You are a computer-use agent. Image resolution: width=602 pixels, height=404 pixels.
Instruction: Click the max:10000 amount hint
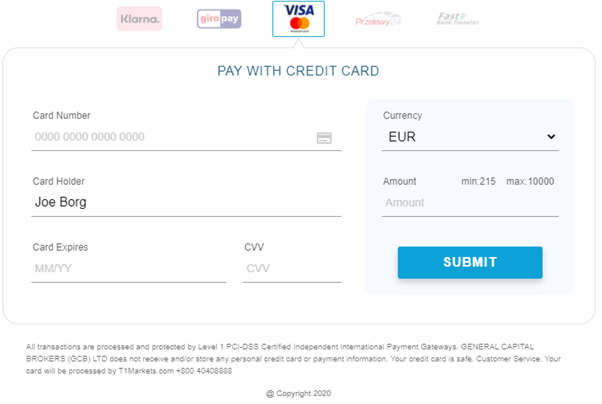point(530,182)
